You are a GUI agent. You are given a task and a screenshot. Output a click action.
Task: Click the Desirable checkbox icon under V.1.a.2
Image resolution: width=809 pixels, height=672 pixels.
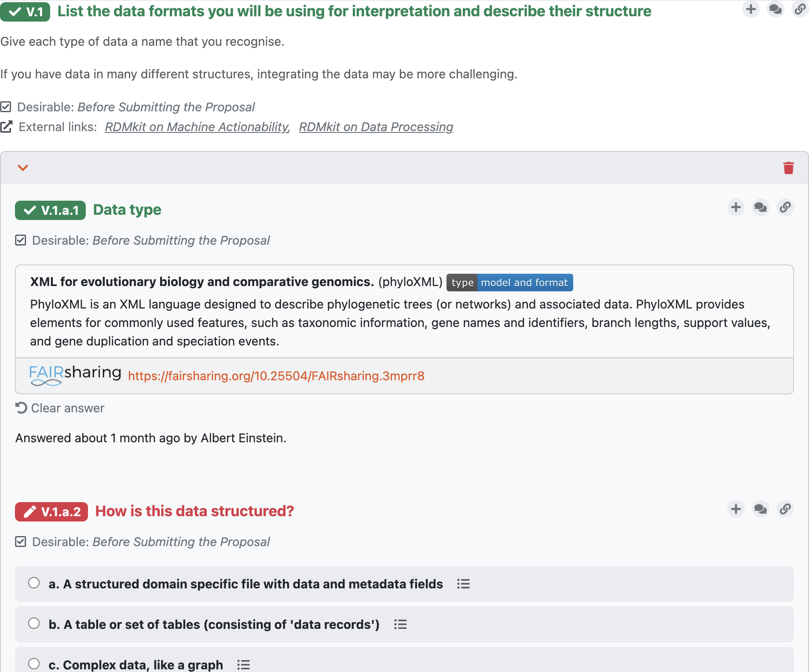21,542
